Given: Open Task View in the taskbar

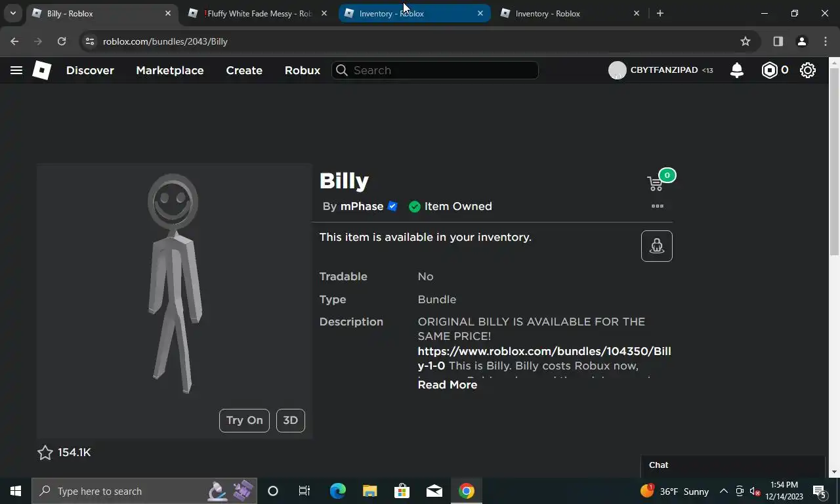Looking at the screenshot, I should [304, 491].
